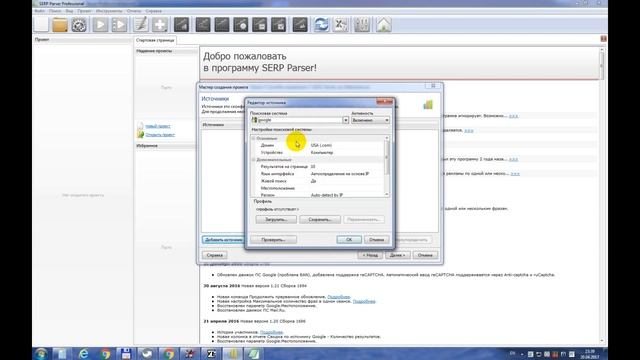Viewport: 640px width, 360px height.
Task: Select the Язык интерфейса setting row
Action: click(x=318, y=174)
